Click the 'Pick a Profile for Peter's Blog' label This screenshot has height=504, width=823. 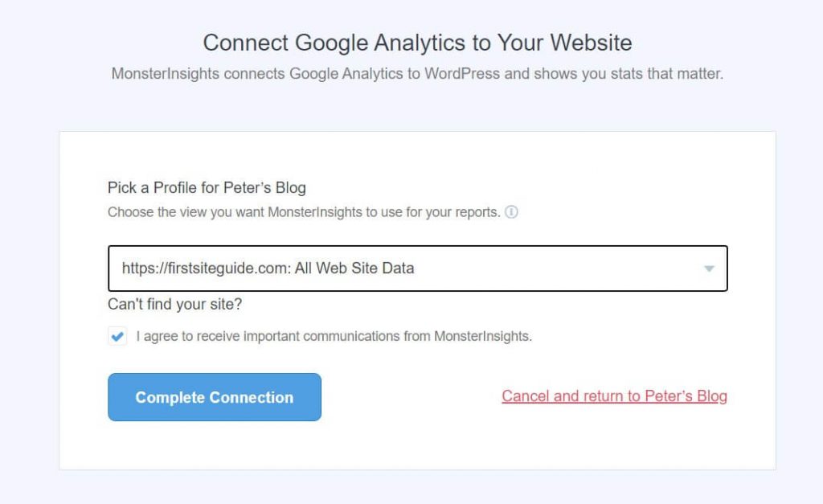207,188
